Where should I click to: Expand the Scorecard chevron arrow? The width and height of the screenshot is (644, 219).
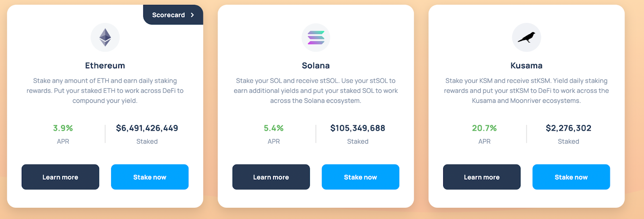coord(192,15)
